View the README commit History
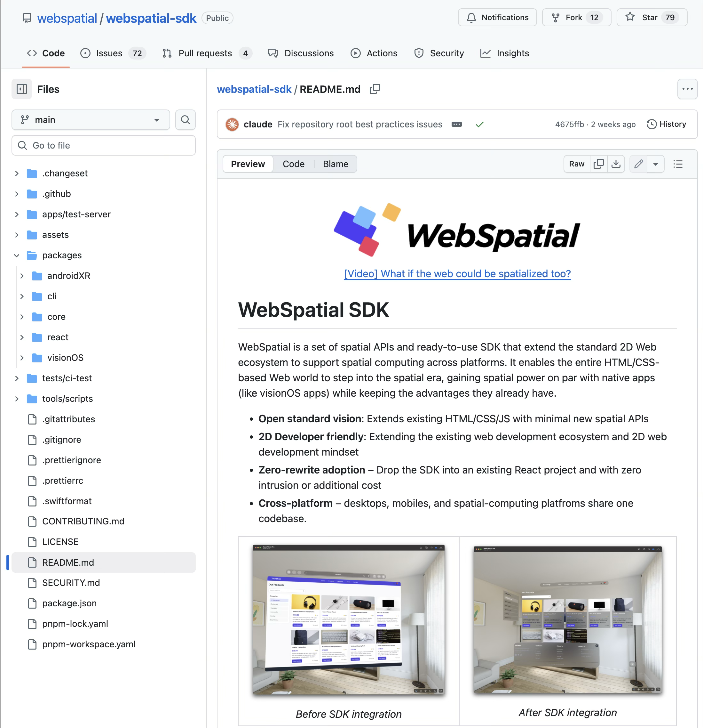 [x=666, y=124]
